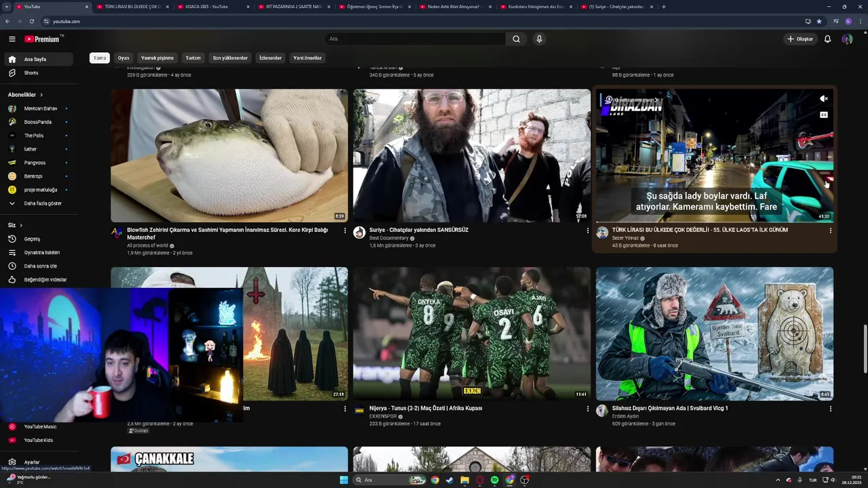This screenshot has height=488, width=868.
Task: Open the Nijerya - Tunus match thumbnail
Action: coord(472,333)
